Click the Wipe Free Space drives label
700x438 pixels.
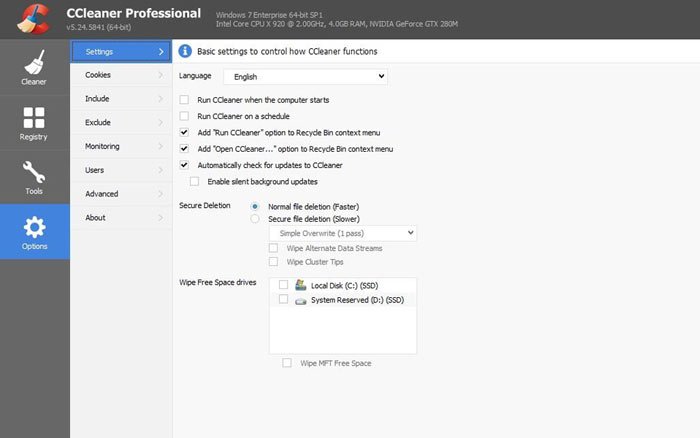(x=218, y=282)
